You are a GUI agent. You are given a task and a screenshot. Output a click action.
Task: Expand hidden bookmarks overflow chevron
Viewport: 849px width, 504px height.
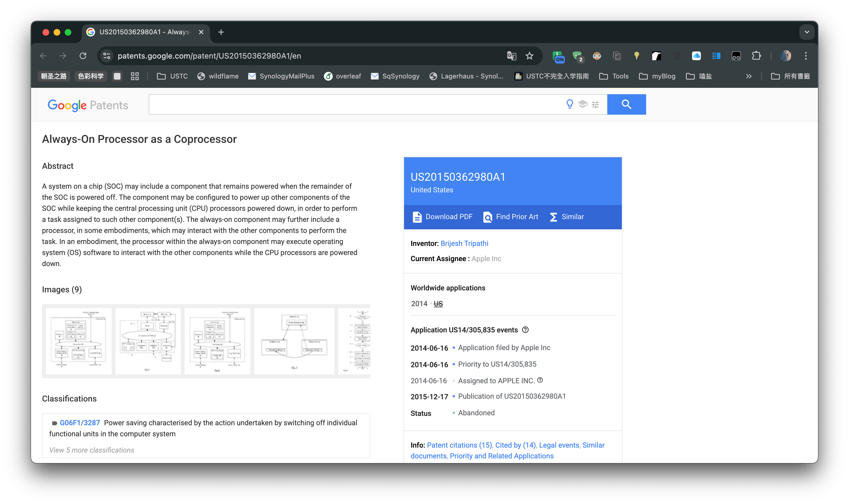pyautogui.click(x=748, y=76)
